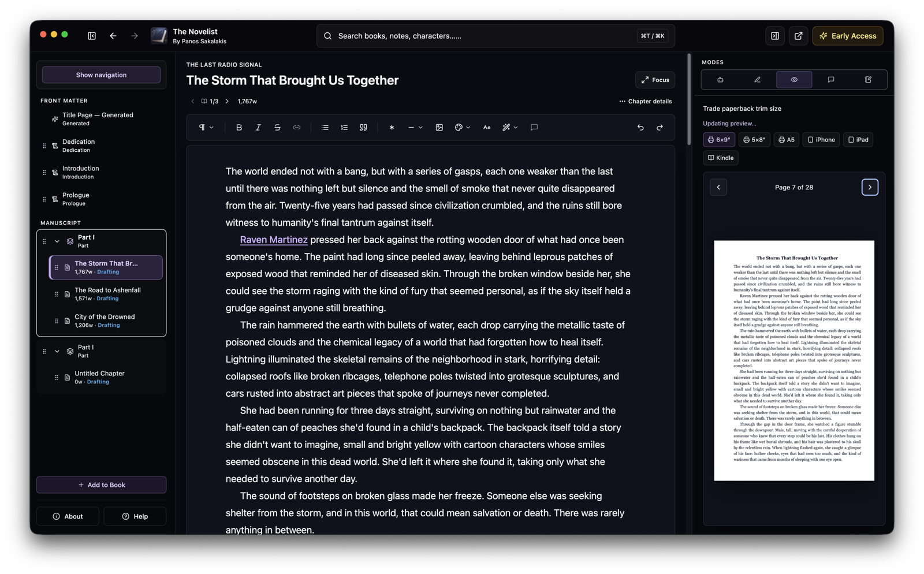
Task: Switch to the notes mode
Action: click(868, 80)
